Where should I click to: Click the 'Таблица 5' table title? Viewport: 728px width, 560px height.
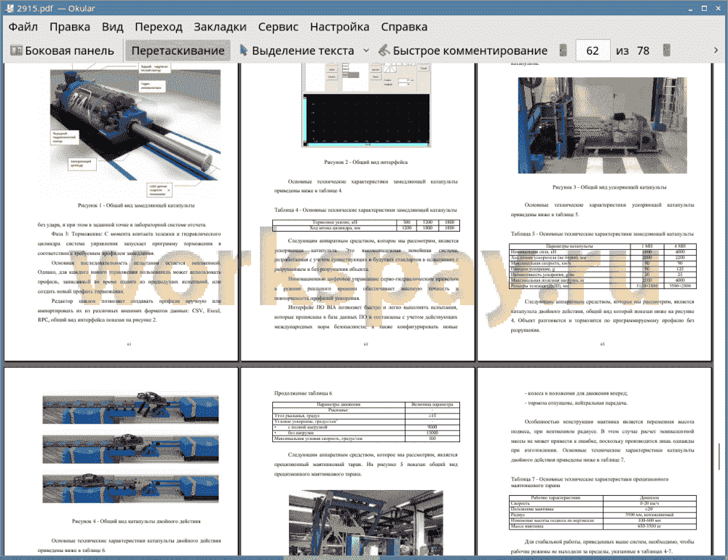point(602,234)
